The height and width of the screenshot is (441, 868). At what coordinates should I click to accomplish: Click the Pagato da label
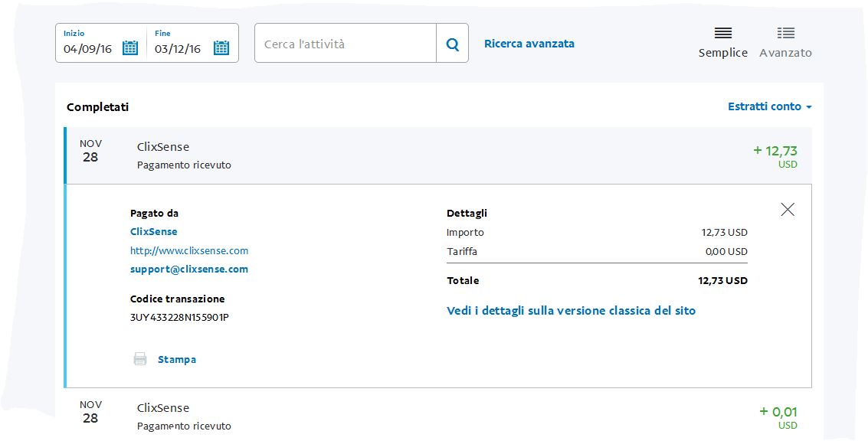[x=155, y=214]
